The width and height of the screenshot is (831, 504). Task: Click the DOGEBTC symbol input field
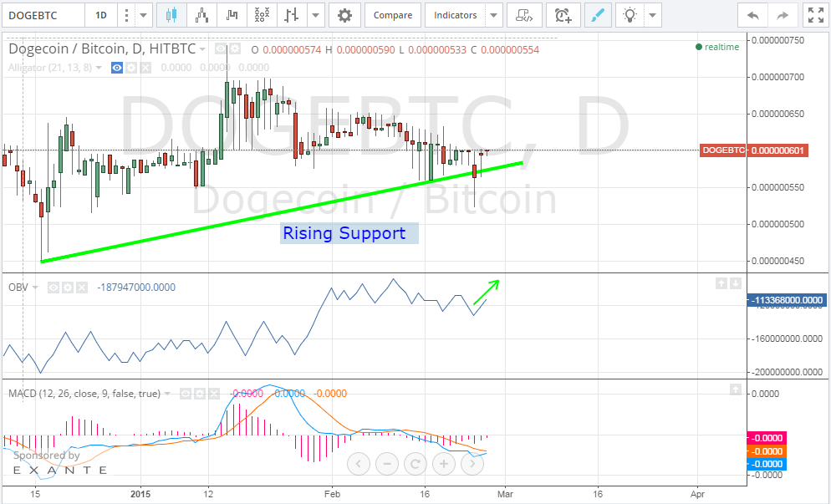tap(43, 15)
